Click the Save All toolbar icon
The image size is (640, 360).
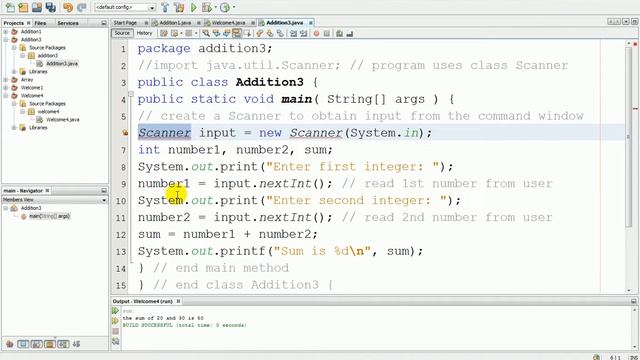point(51,7)
